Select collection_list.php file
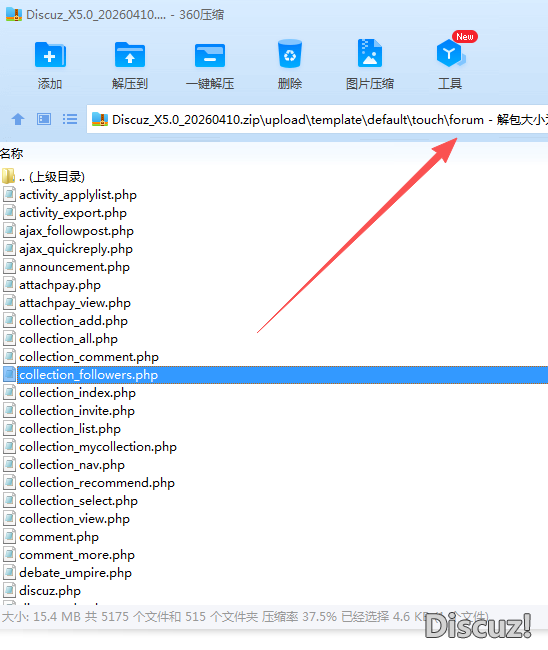Viewport: 548px width, 650px height. (x=70, y=429)
